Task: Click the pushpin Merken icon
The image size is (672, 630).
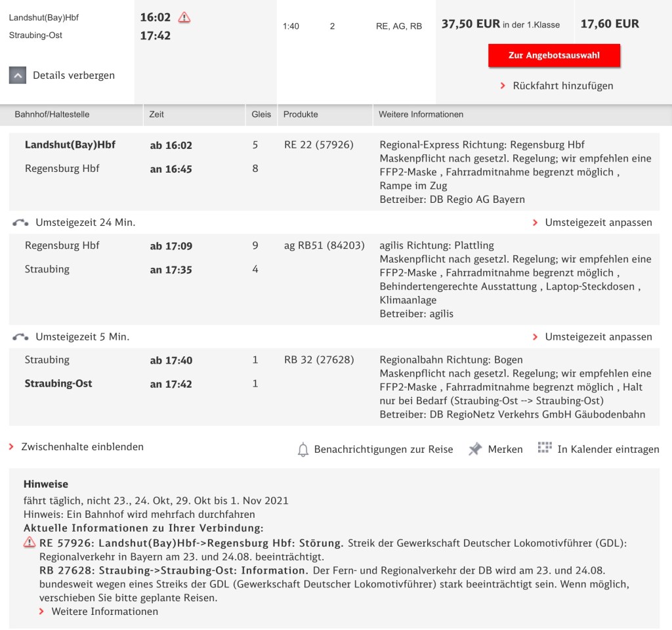Action: pos(475,449)
